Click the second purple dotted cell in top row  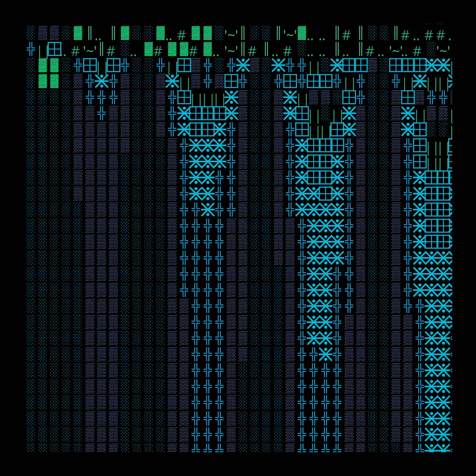click(x=55, y=33)
